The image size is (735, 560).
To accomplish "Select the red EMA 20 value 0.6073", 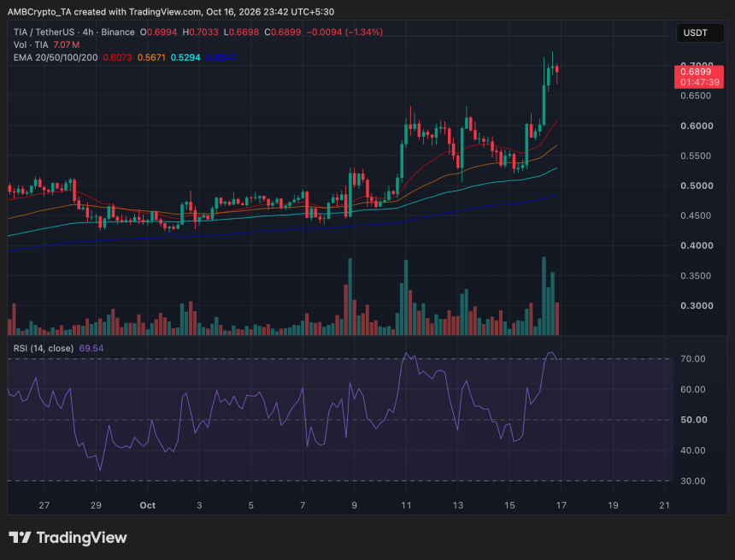I will pos(117,57).
